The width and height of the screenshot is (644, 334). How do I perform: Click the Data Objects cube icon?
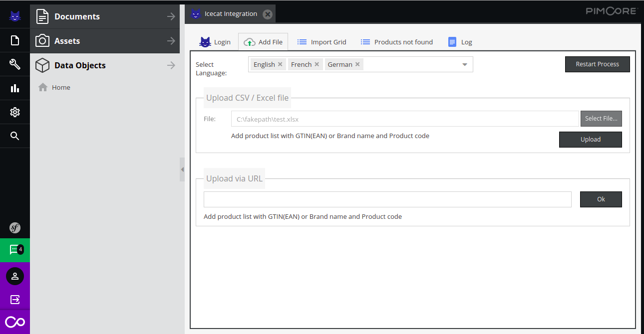[x=42, y=65]
